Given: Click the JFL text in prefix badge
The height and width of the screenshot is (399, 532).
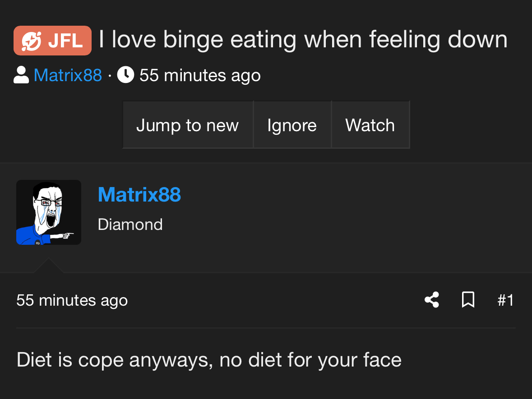Looking at the screenshot, I should (65, 41).
